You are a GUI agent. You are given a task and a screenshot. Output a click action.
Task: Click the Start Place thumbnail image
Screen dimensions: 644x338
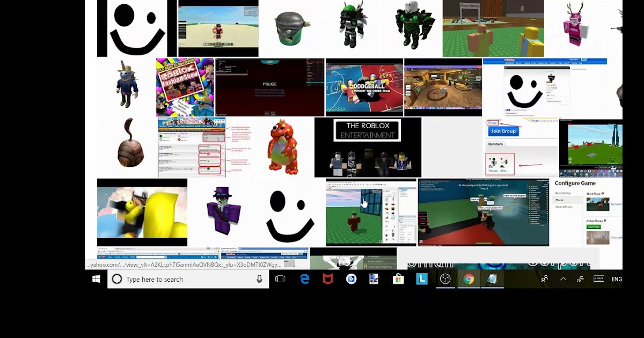point(597,204)
